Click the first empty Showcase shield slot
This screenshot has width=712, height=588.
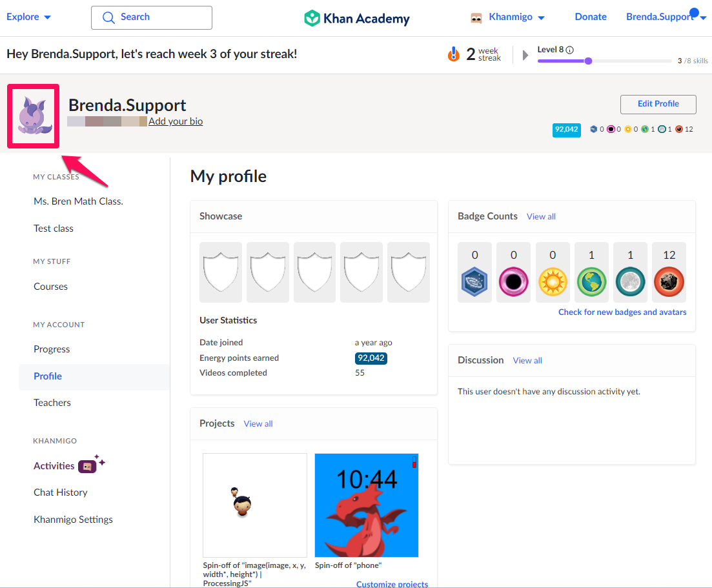[221, 272]
